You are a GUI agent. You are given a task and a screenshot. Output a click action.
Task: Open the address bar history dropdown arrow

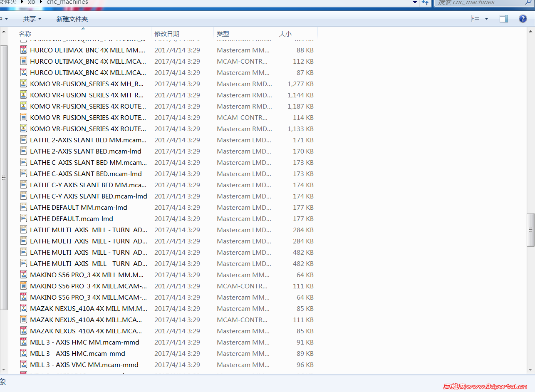coord(415,2)
